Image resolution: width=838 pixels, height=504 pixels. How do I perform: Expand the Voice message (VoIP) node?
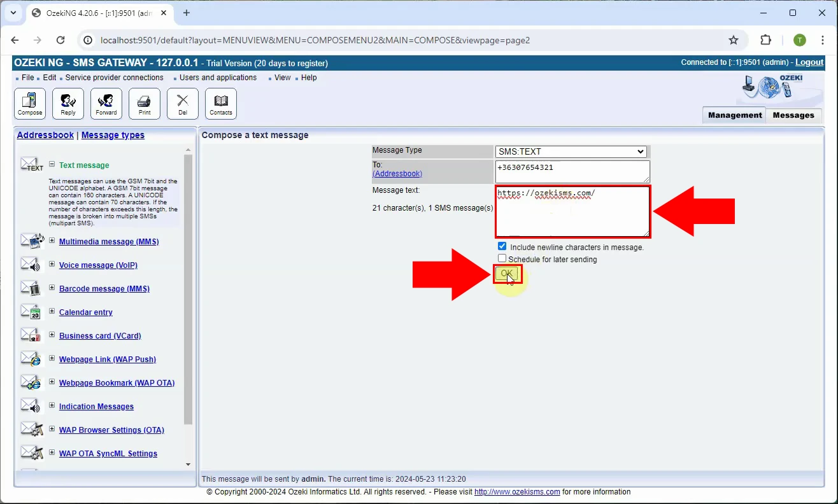point(52,264)
